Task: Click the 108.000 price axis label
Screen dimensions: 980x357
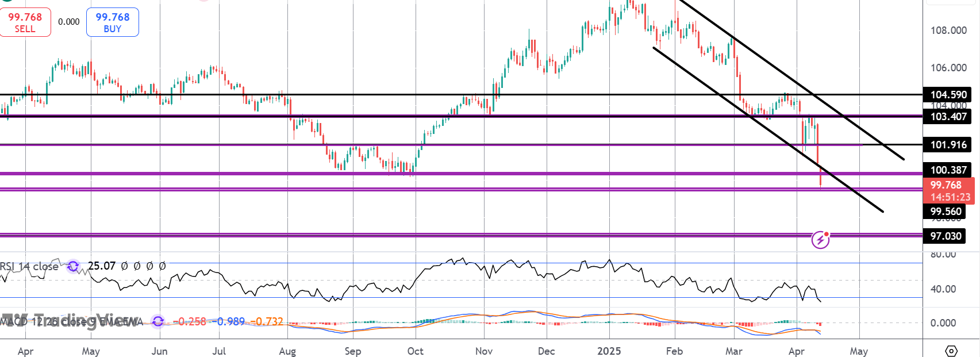Action: (948, 30)
